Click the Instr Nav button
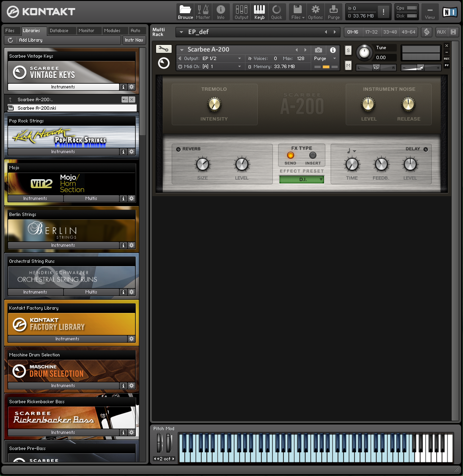This screenshot has width=463, height=476. tap(134, 40)
